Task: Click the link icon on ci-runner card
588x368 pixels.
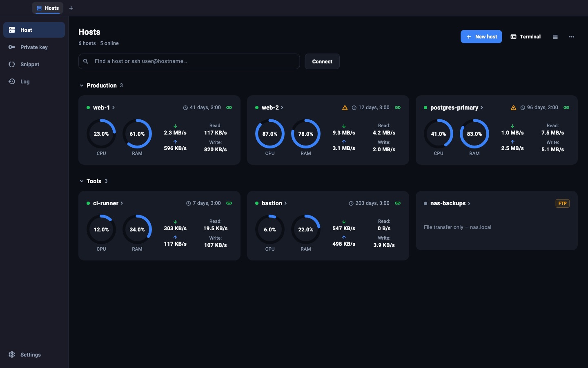Action: point(229,203)
